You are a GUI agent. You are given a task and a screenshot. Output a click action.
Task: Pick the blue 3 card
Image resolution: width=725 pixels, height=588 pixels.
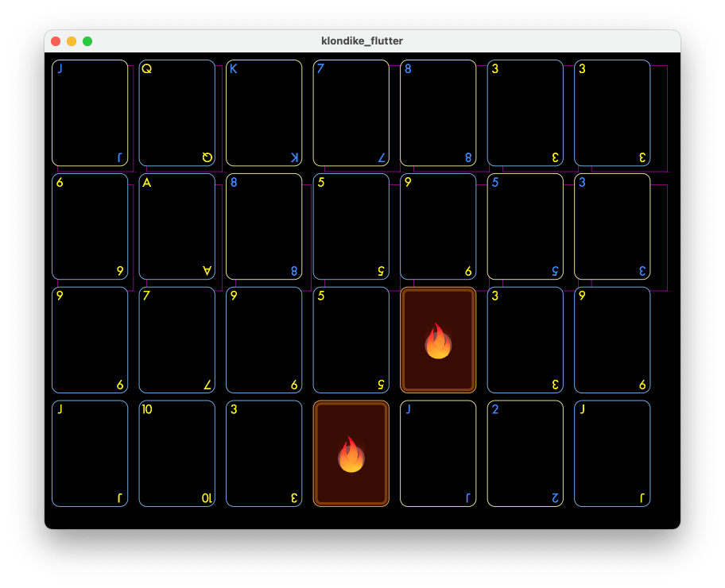click(612, 226)
